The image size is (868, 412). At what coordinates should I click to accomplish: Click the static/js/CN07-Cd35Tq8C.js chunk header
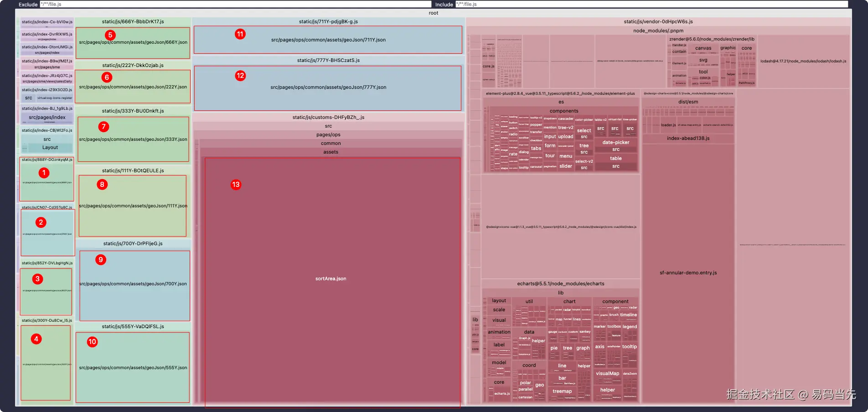(x=47, y=207)
